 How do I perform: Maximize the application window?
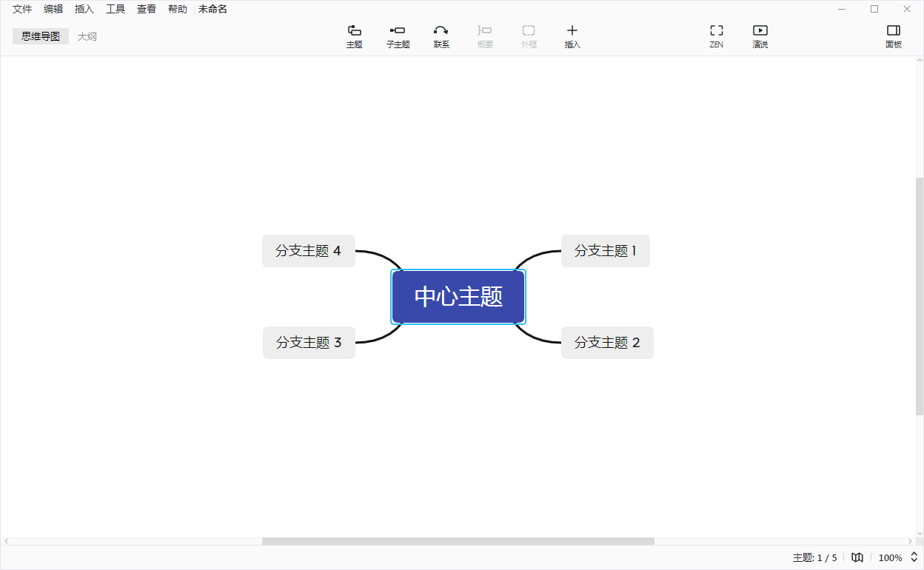coord(874,9)
